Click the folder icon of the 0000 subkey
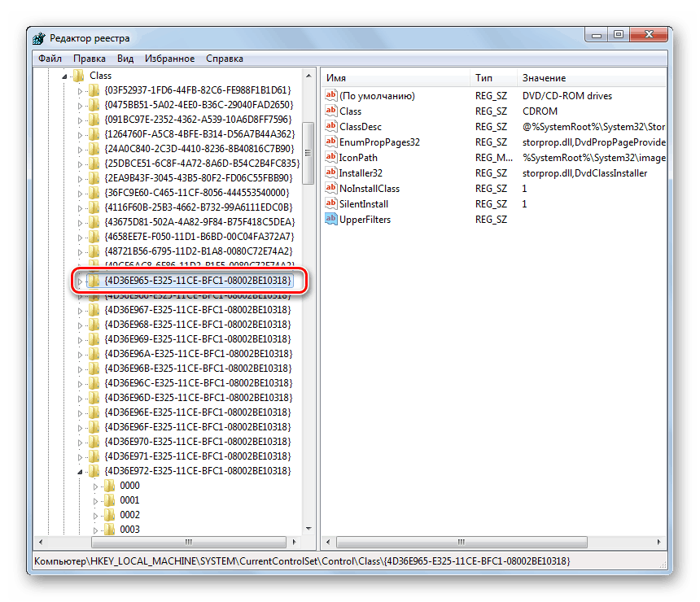The height and width of the screenshot is (602, 700). [109, 486]
